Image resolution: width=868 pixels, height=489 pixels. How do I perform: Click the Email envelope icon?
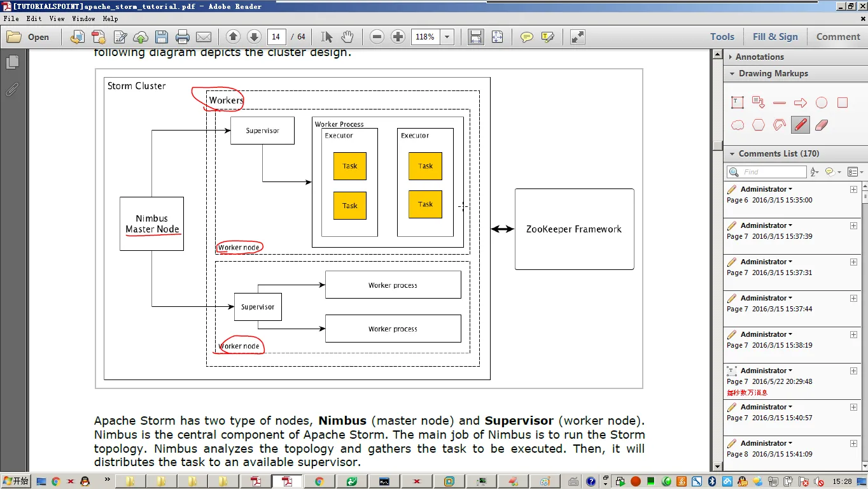click(x=204, y=37)
